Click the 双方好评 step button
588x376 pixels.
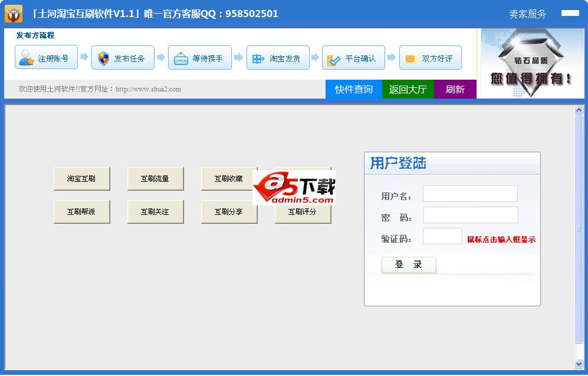pyautogui.click(x=431, y=57)
